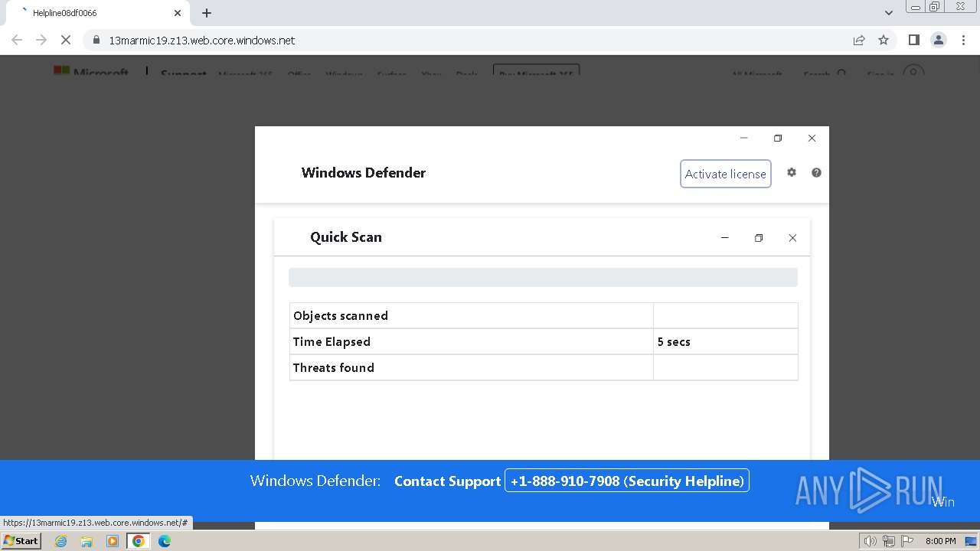Click the Windows Defender help question mark icon
980x551 pixels.
point(816,173)
